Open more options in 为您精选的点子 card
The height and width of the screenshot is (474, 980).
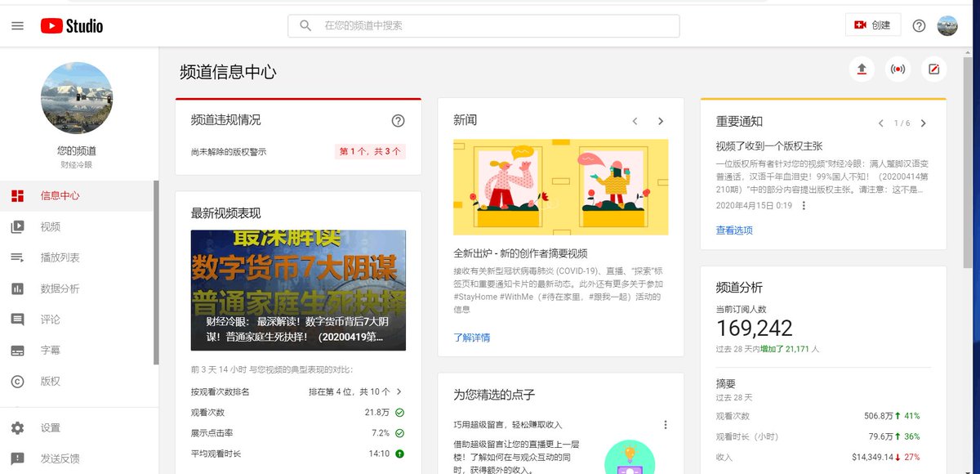665,425
